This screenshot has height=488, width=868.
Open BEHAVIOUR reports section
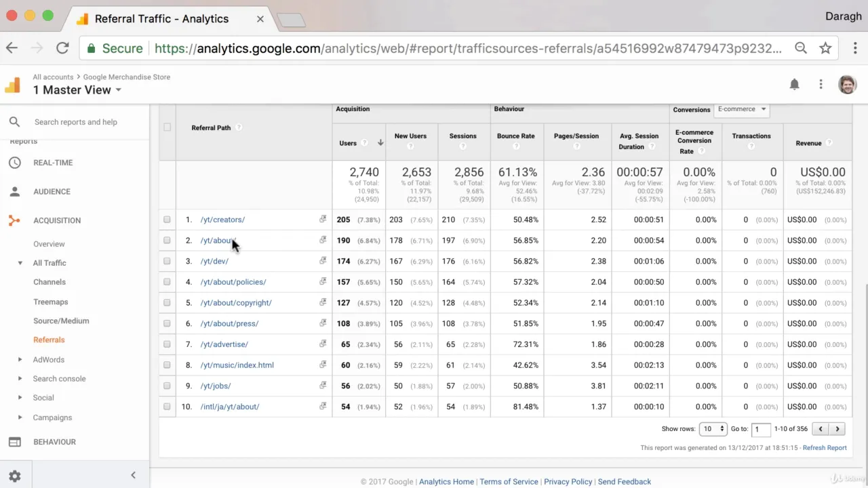[x=54, y=442]
